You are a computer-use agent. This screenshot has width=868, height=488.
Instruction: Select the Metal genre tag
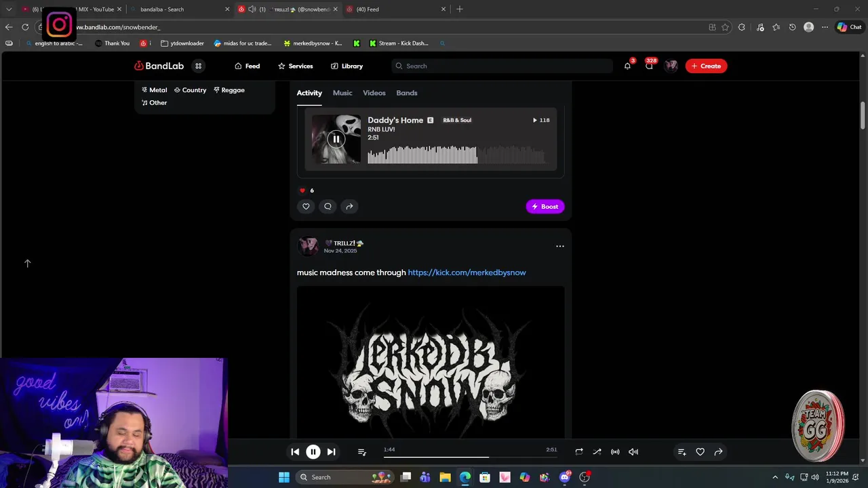tap(154, 89)
